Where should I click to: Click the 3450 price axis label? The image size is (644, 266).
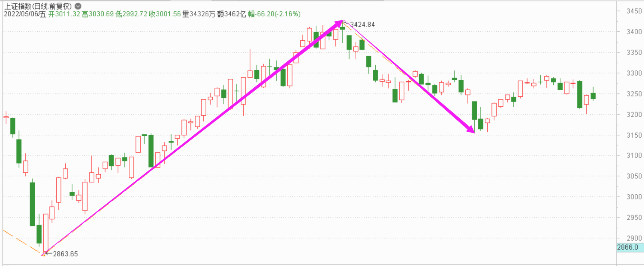(634, 11)
